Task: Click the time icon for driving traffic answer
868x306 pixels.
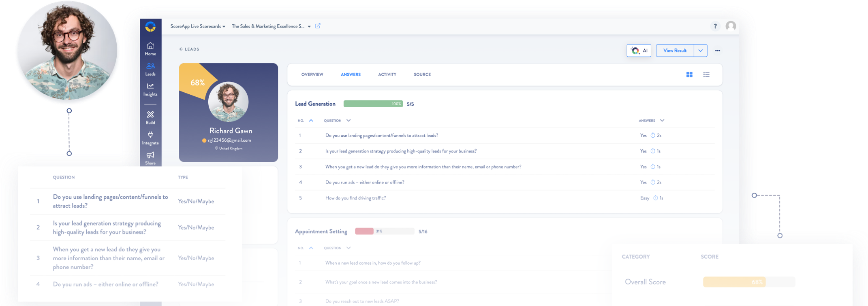Action: point(655,198)
